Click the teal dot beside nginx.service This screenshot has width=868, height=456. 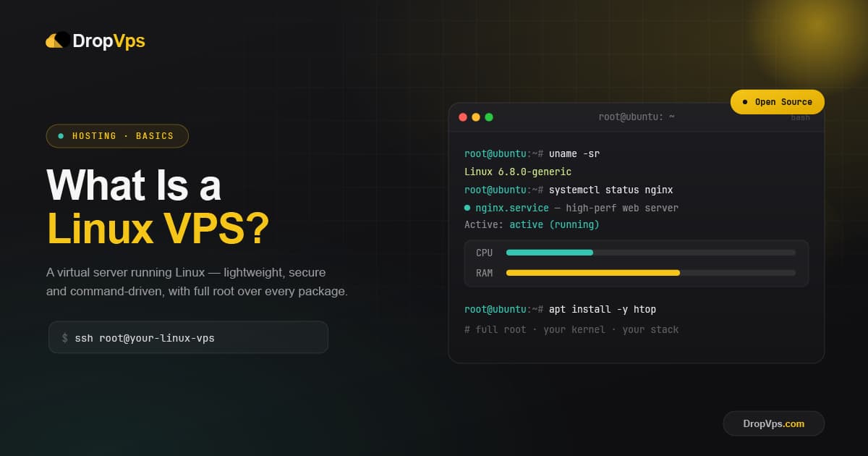[x=467, y=208]
